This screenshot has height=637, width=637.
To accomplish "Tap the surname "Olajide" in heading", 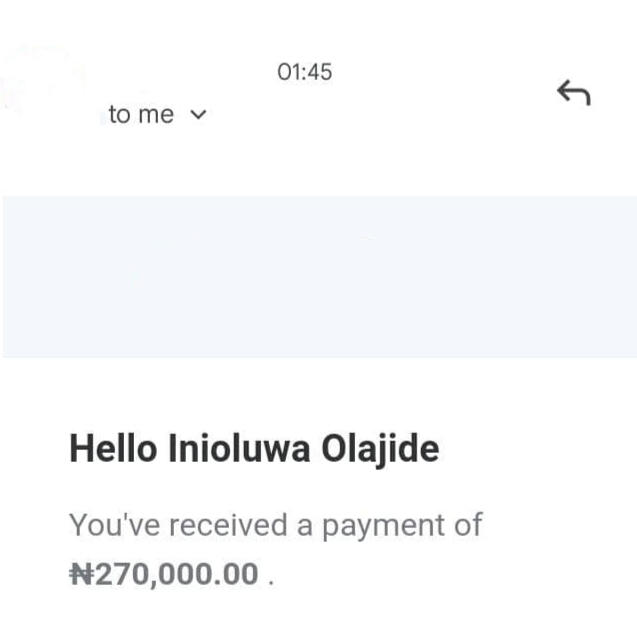I will 379,449.
